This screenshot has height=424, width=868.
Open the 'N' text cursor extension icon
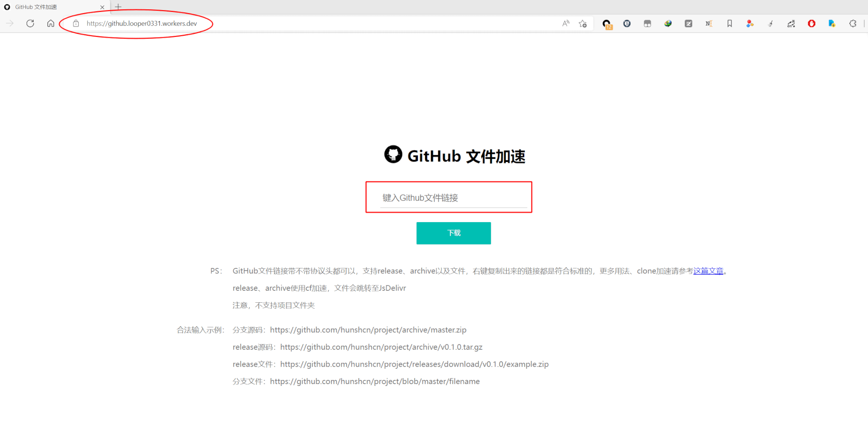point(709,24)
